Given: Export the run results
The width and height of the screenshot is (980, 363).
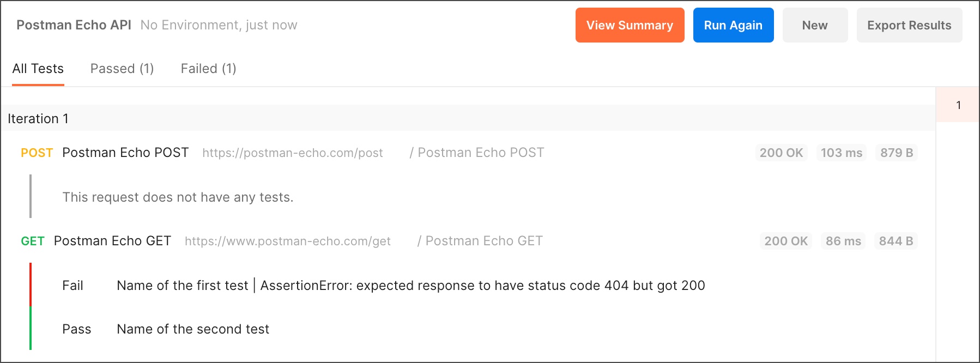Looking at the screenshot, I should click(x=909, y=25).
